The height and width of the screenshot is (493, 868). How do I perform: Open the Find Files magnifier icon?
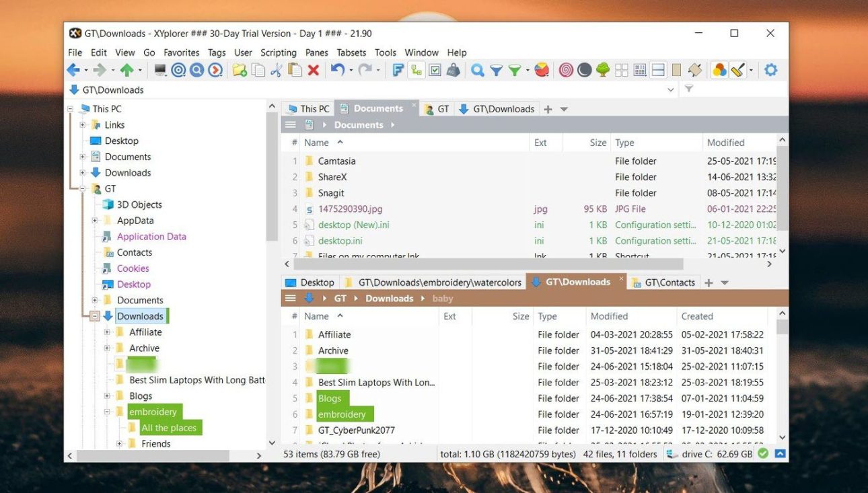pyautogui.click(x=478, y=70)
